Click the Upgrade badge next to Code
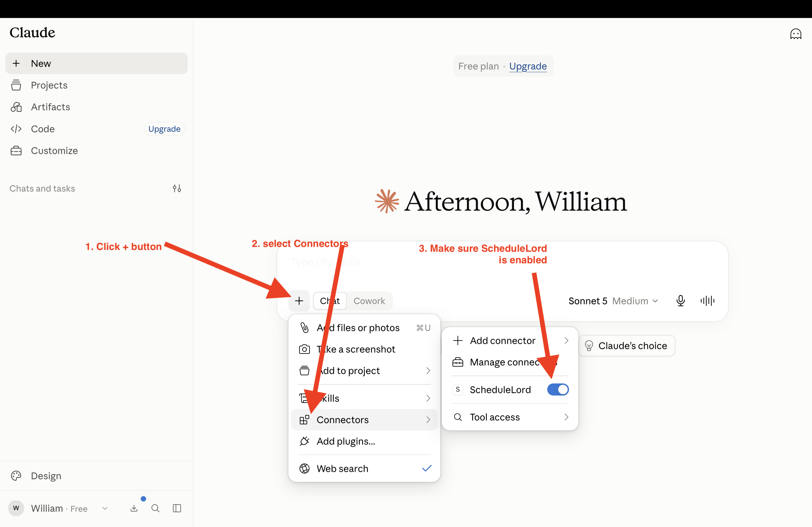 click(164, 129)
